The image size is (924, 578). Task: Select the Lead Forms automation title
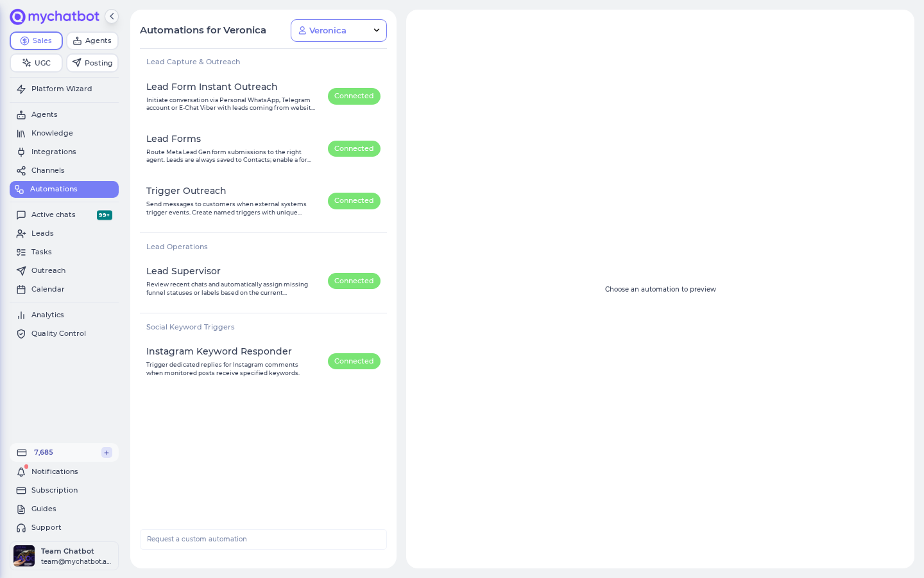[x=173, y=139]
